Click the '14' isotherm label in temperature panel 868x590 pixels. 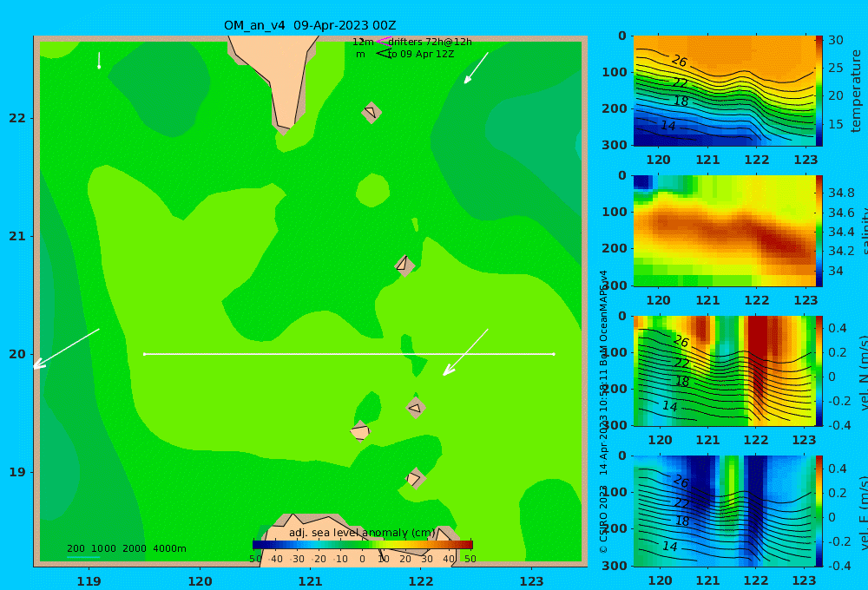tap(668, 126)
